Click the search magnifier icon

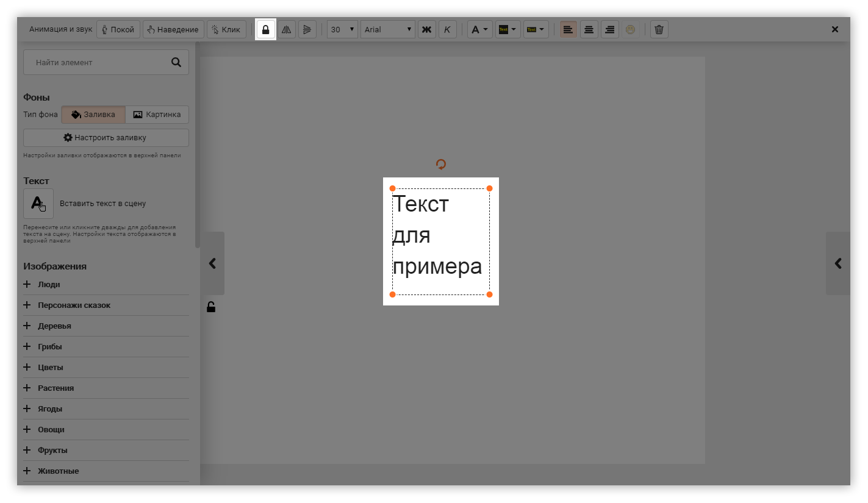point(176,62)
